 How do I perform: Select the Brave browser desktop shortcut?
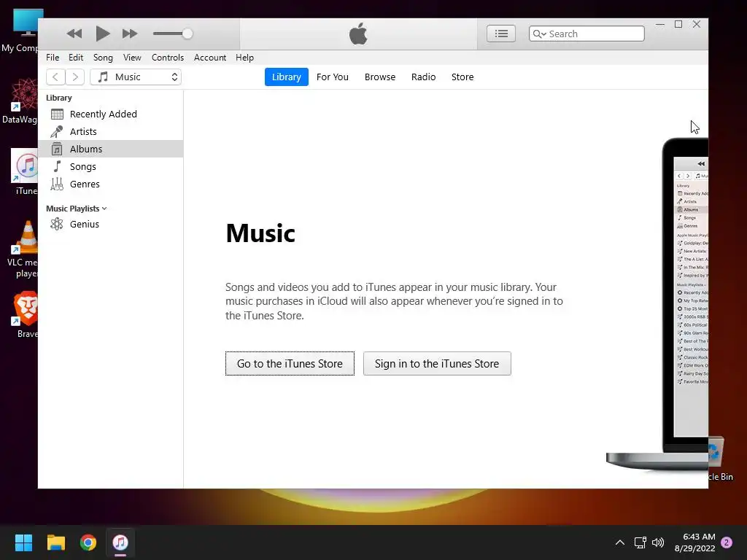coord(26,315)
